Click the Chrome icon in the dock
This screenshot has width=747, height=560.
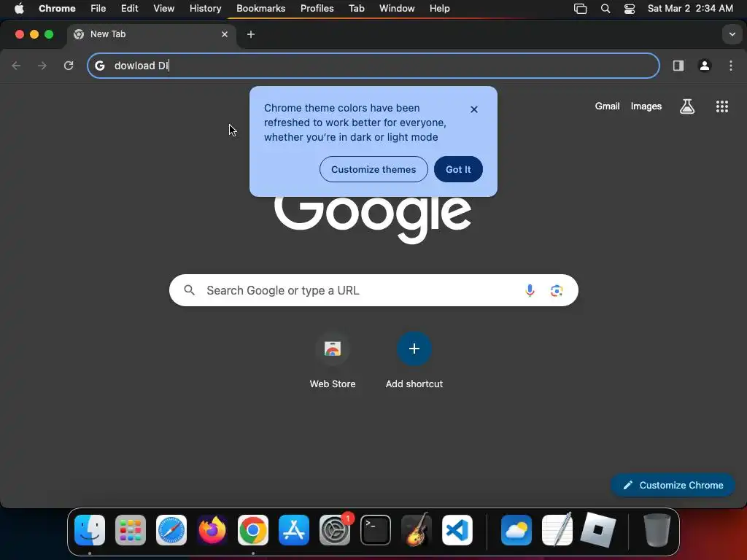pos(253,530)
